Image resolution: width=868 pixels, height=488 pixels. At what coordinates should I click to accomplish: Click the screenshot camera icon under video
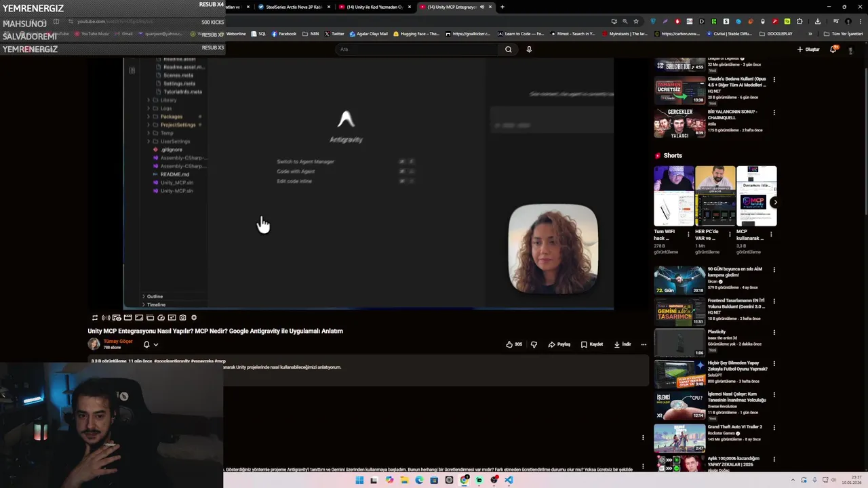coord(182,317)
